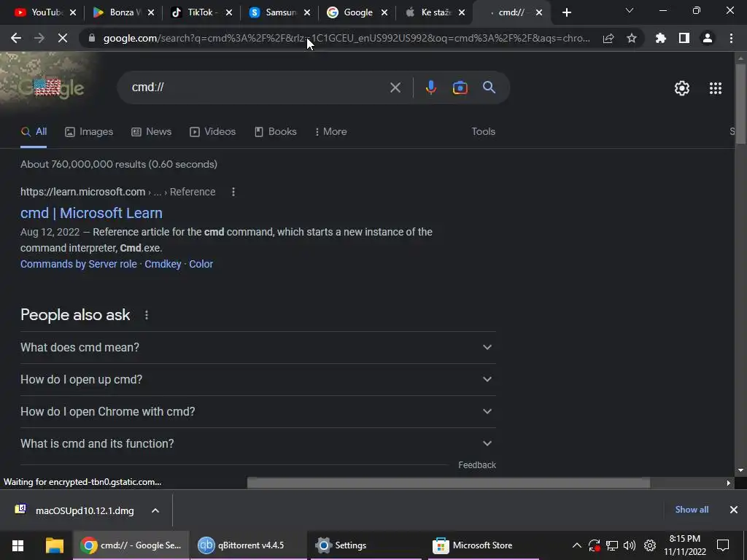Image resolution: width=747 pixels, height=560 pixels.
Task: Clear the Google search box
Action: coord(395,87)
